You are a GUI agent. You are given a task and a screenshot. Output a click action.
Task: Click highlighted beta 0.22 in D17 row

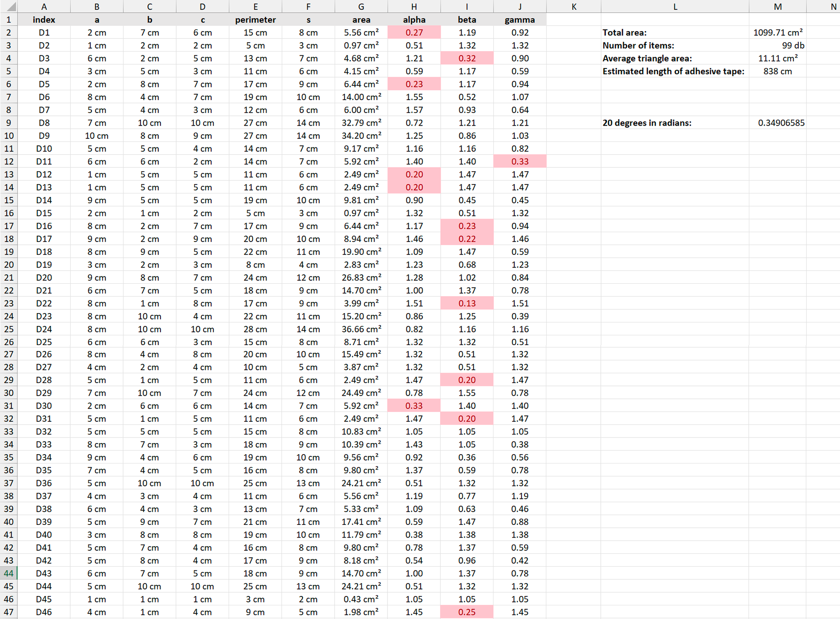pos(467,239)
